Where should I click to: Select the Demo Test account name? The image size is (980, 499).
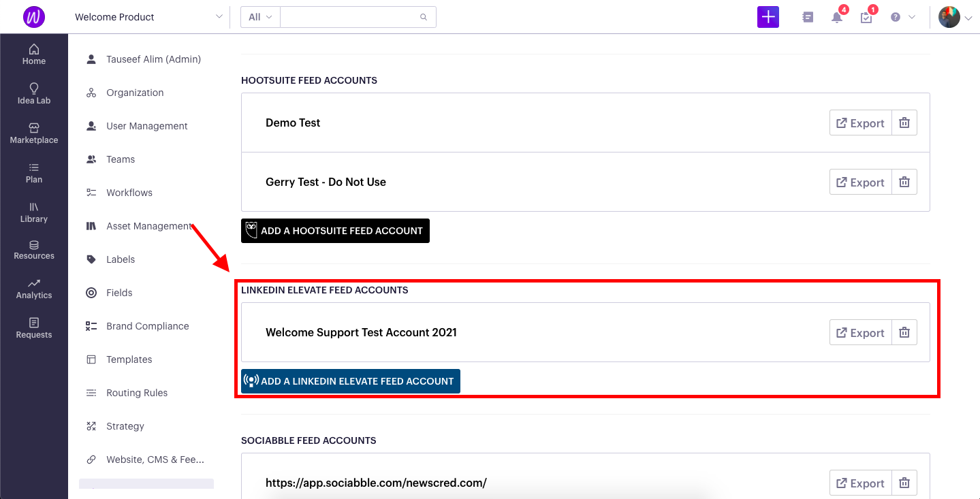tap(293, 123)
